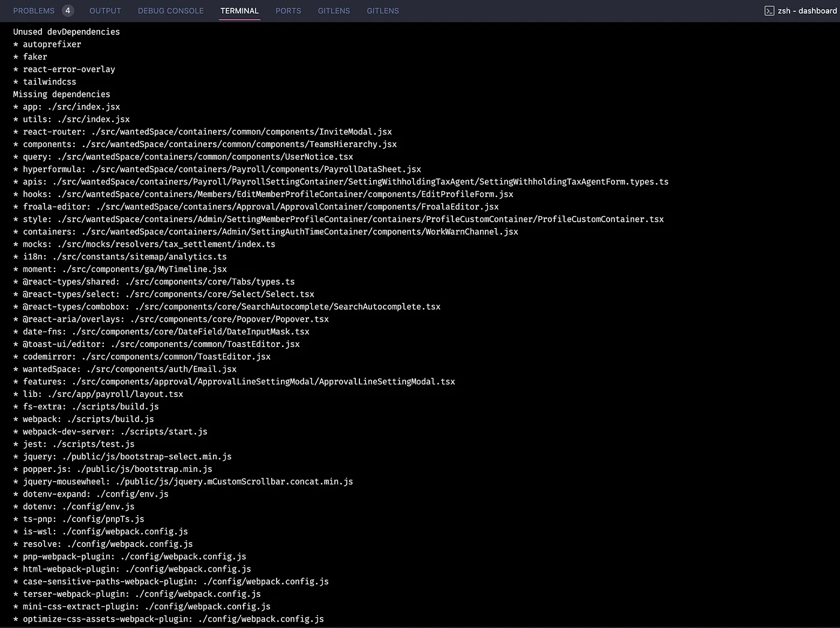Click the 'Unused devDependencies' heading line
The height and width of the screenshot is (628, 840).
(x=67, y=32)
